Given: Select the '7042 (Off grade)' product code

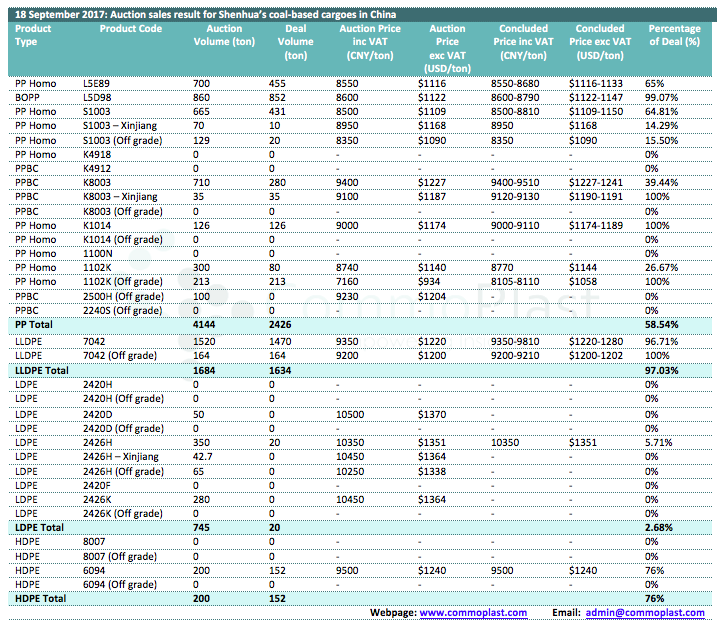Looking at the screenshot, I should (120, 356).
